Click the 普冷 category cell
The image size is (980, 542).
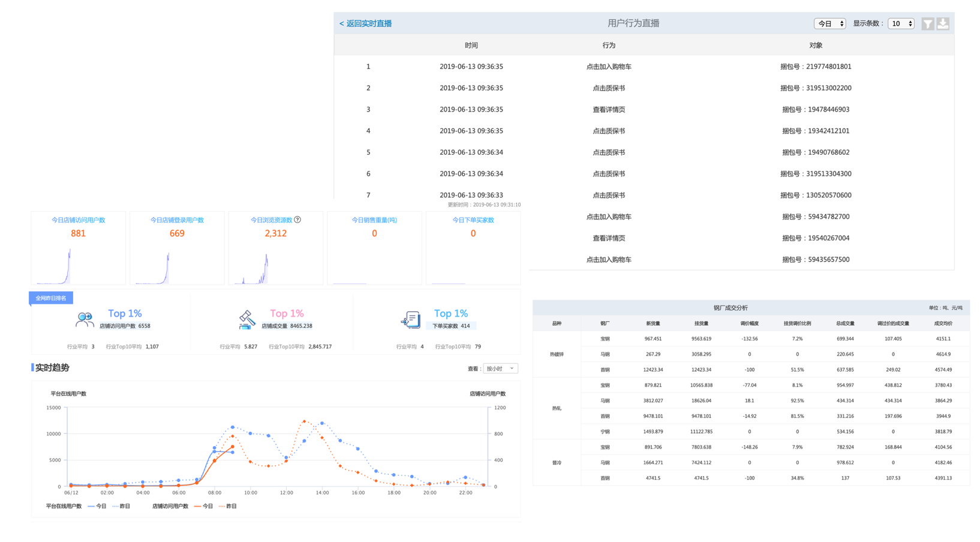click(557, 463)
